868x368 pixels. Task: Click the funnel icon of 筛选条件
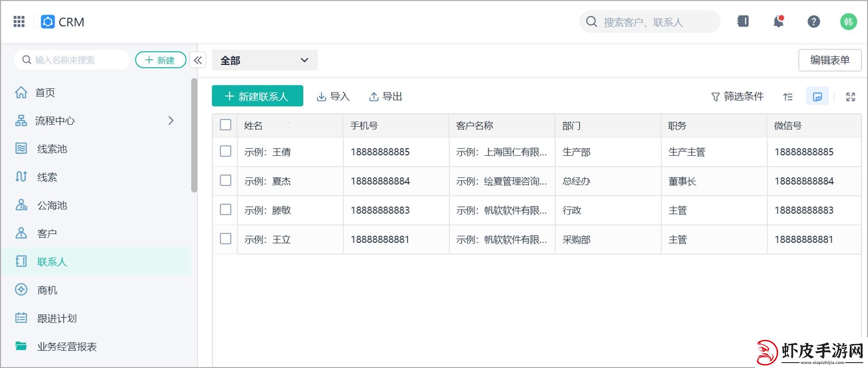tap(715, 97)
